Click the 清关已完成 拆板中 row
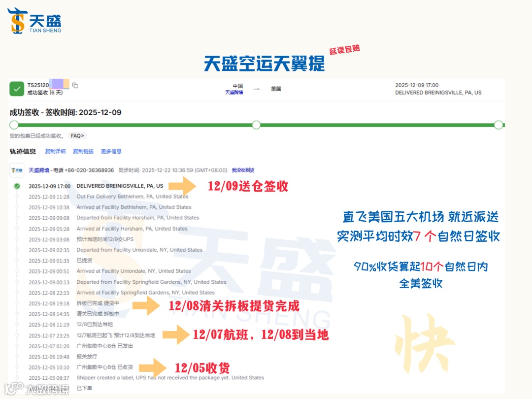532x399 pixels. point(74,314)
